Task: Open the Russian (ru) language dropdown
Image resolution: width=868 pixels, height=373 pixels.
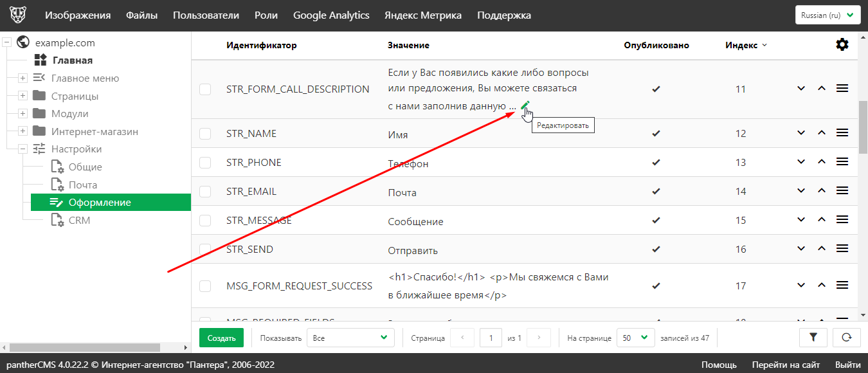Action: click(x=827, y=15)
